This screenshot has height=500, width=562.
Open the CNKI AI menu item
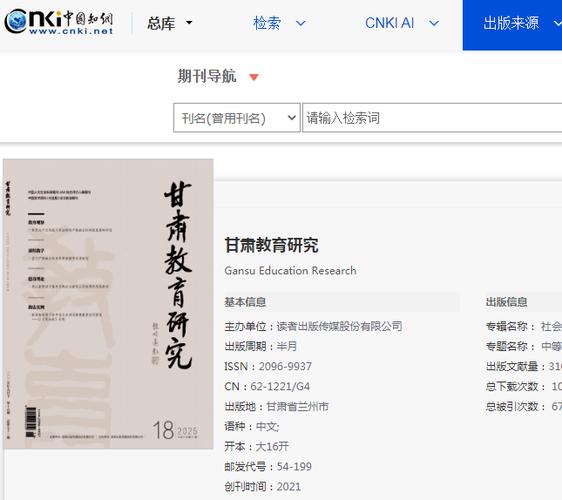point(389,23)
